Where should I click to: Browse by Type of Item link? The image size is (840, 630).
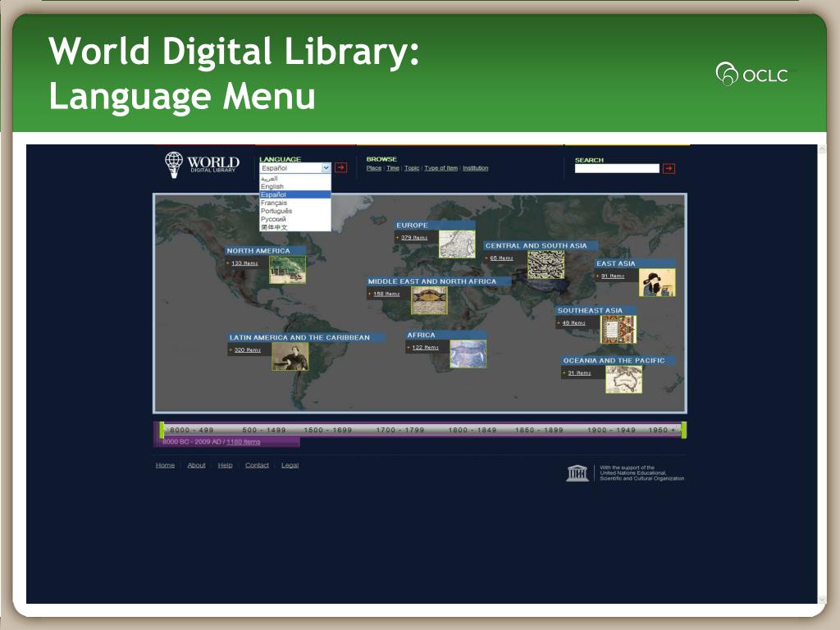[x=441, y=168]
